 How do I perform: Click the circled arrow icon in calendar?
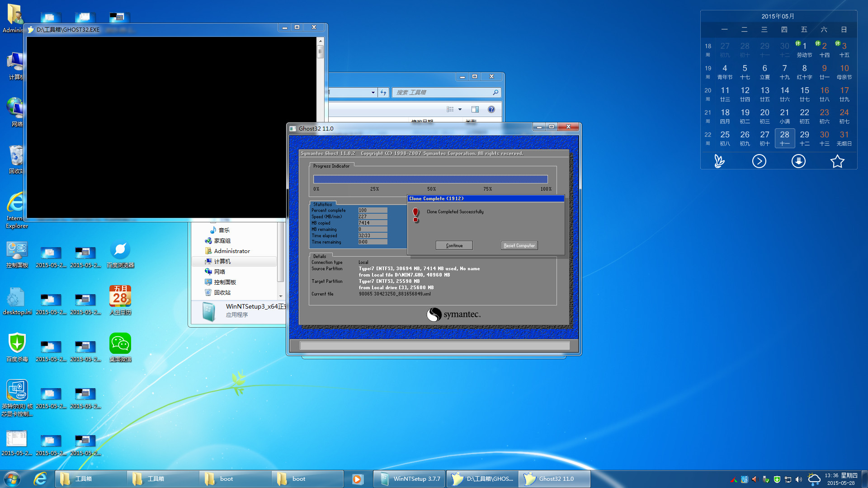[759, 161]
